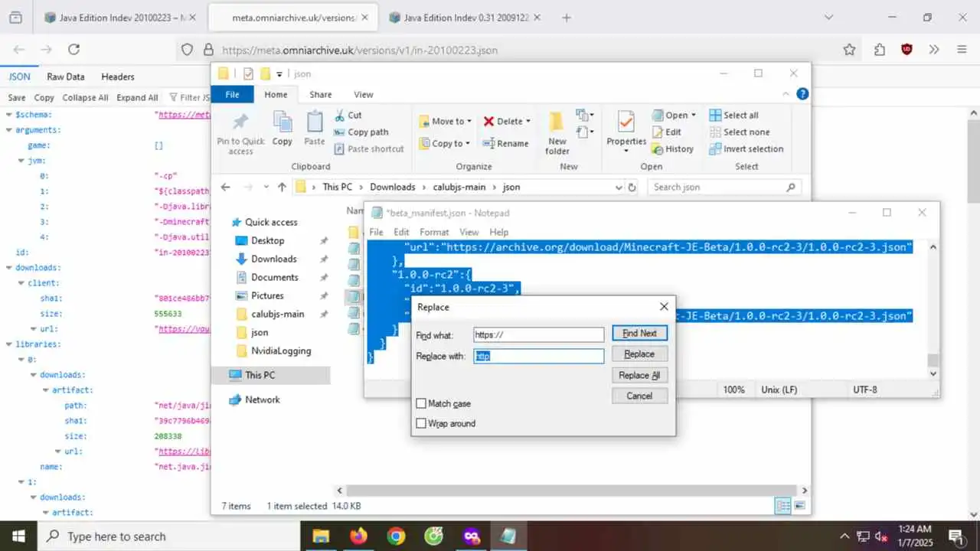
Task: Go back in the Explorer window
Action: point(225,187)
